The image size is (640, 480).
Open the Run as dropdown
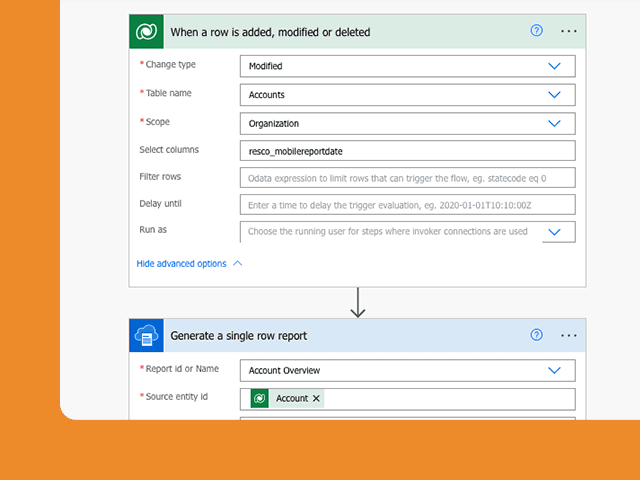(x=554, y=232)
